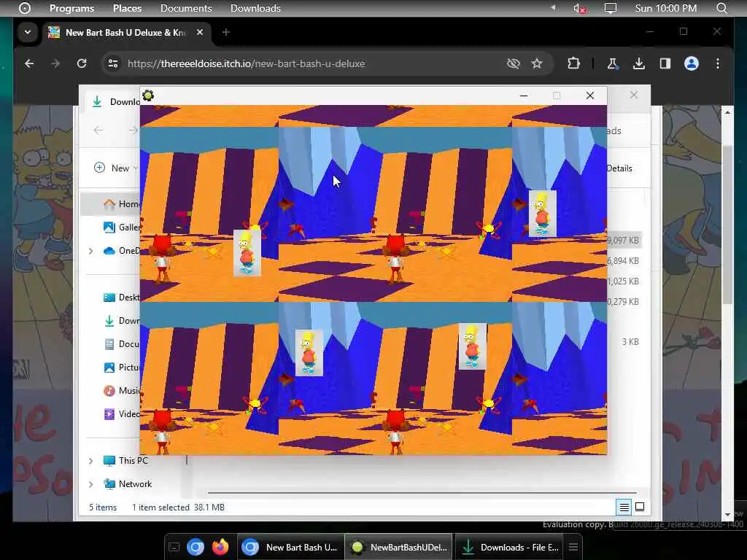Click Bart in the bottom-left game view
Screen dimensions: 747x560
[x=309, y=353]
